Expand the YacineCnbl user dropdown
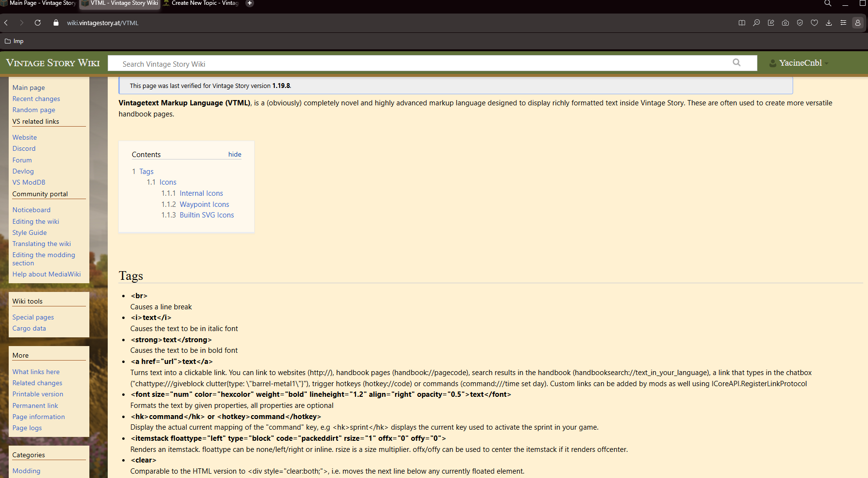868x478 pixels. pyautogui.click(x=800, y=63)
